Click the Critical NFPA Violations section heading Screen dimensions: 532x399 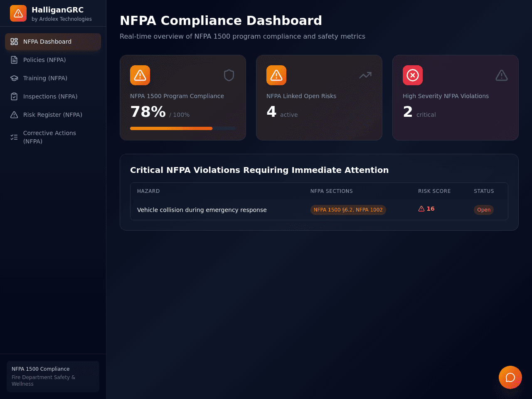click(259, 170)
